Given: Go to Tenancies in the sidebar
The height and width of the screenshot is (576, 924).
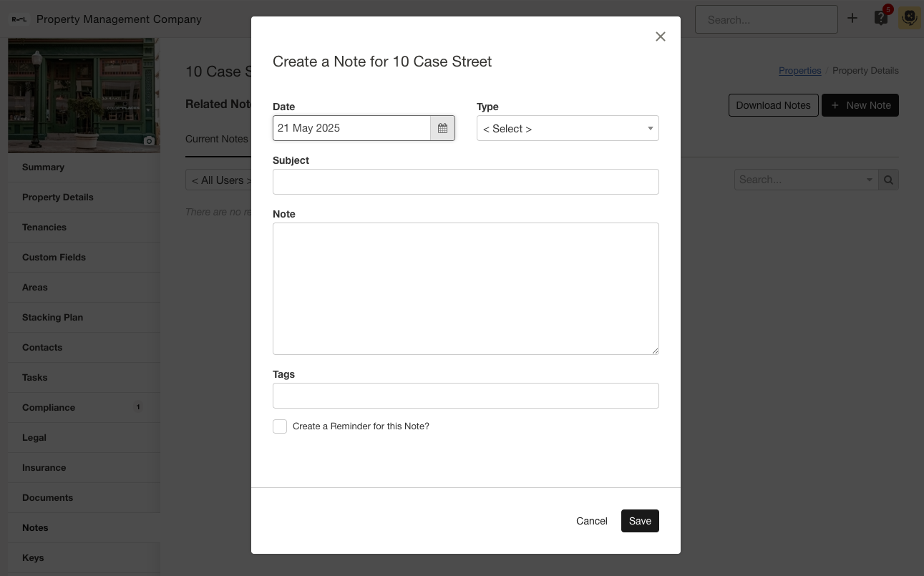Looking at the screenshot, I should click(x=44, y=227).
